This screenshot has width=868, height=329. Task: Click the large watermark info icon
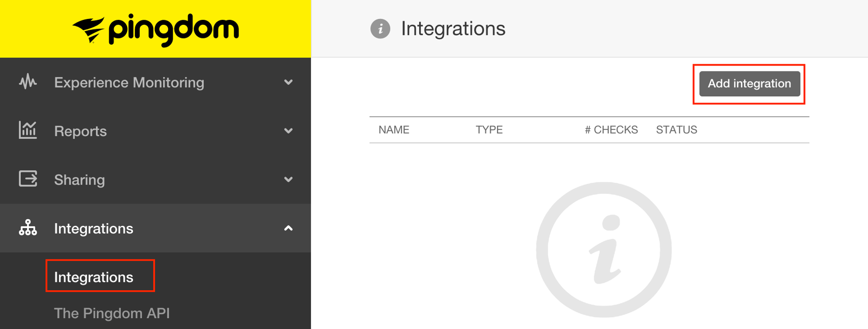[x=604, y=249]
